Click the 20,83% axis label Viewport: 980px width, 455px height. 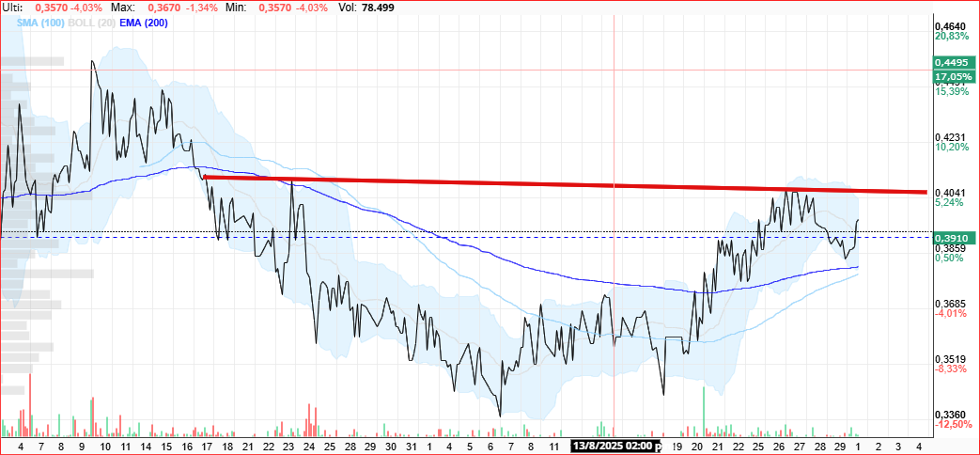click(x=952, y=37)
